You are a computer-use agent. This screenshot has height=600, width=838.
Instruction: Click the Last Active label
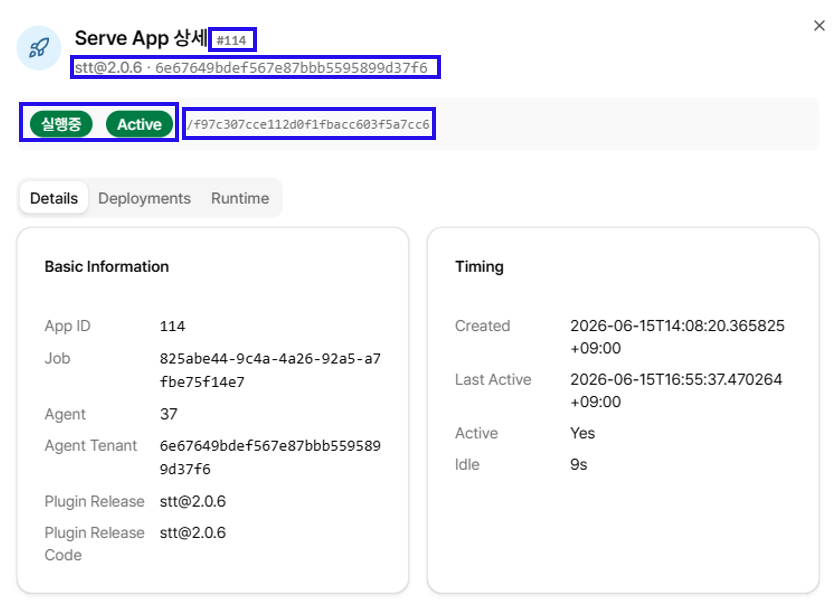coord(493,379)
